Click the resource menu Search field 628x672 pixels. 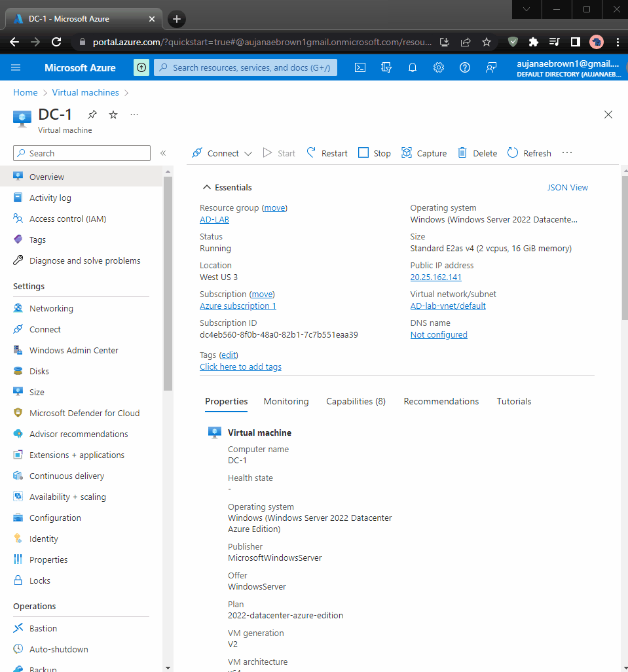click(x=81, y=153)
